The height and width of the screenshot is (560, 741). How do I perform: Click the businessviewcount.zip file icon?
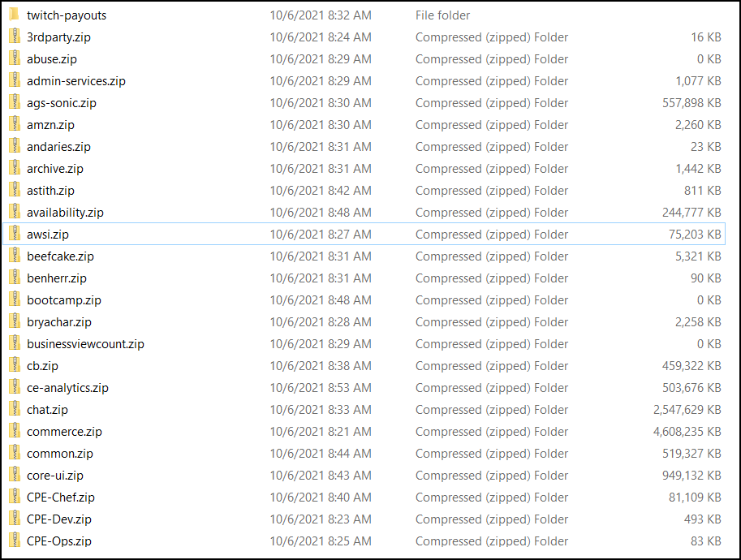[15, 343]
